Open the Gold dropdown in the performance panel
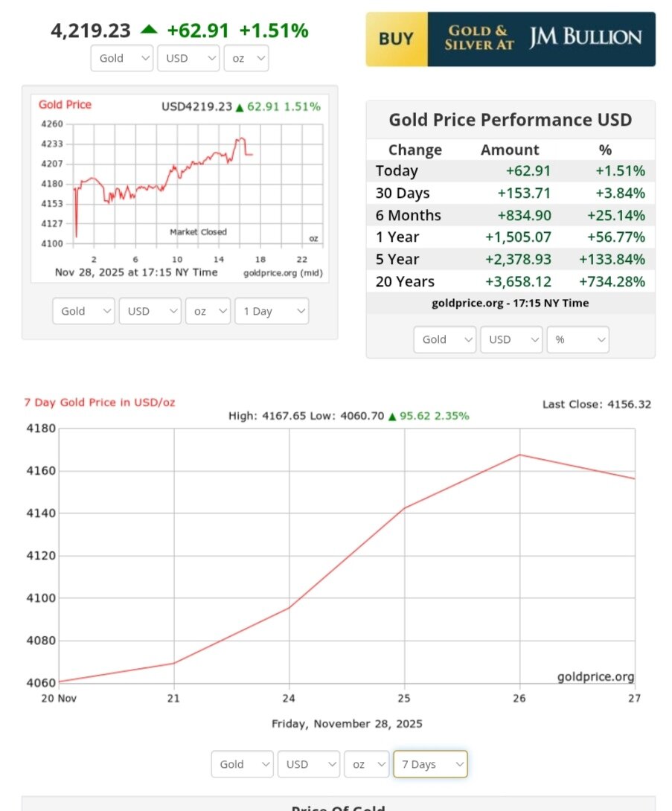 tap(444, 339)
